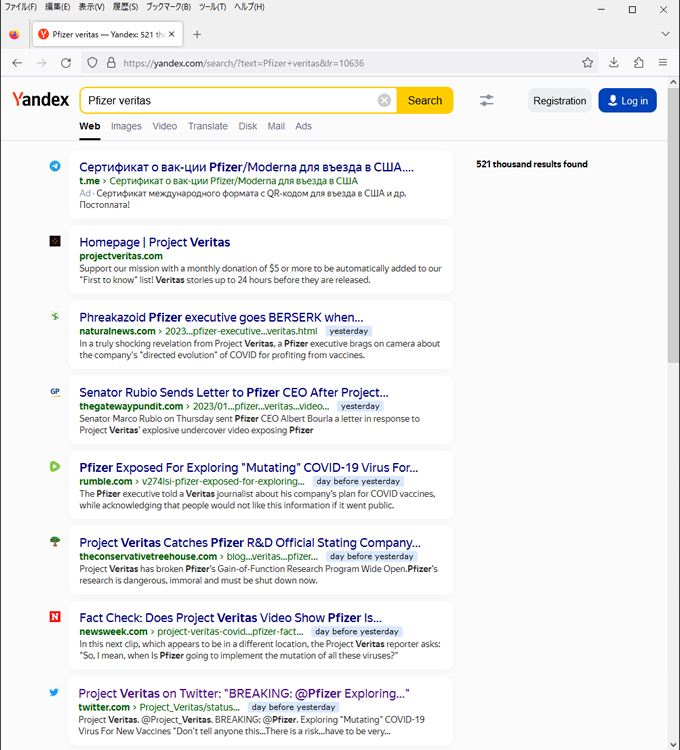
Task: Click the newsweek.com green URL
Action: point(113,631)
